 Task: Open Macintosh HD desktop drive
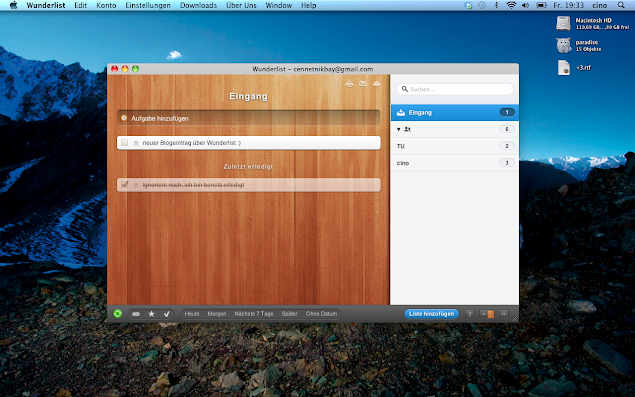[x=563, y=23]
